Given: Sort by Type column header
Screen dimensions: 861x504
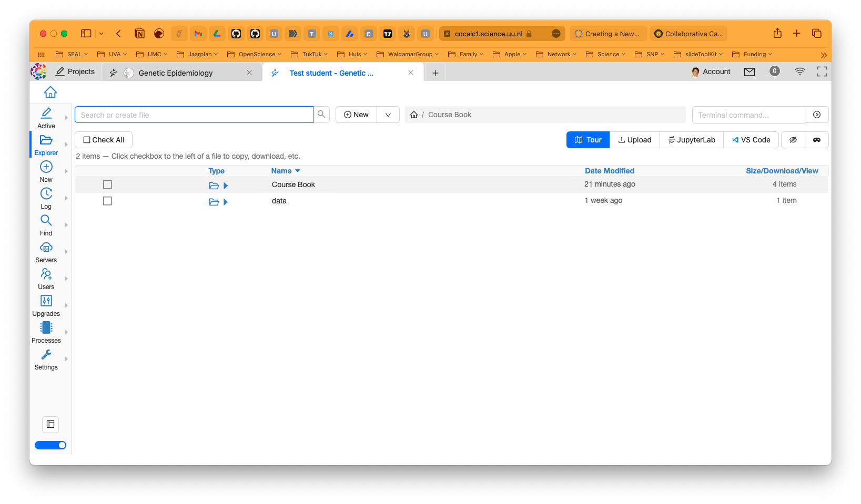Looking at the screenshot, I should point(216,171).
